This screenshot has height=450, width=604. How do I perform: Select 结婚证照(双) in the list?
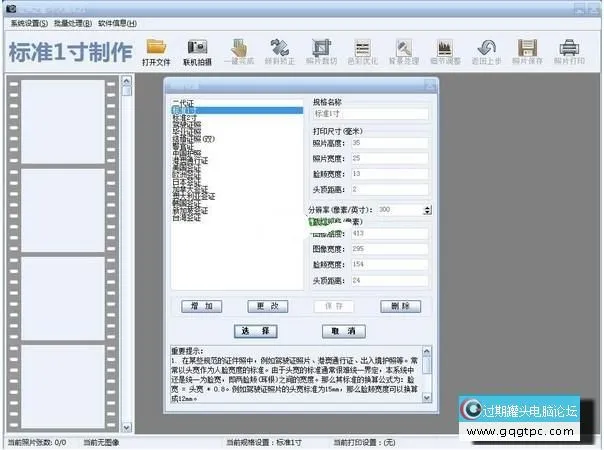pos(237,139)
